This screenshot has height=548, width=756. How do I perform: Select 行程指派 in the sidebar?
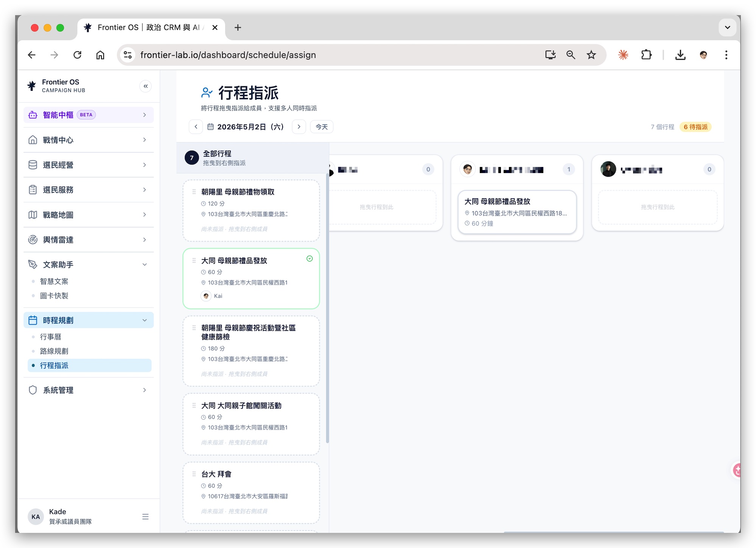pos(90,366)
